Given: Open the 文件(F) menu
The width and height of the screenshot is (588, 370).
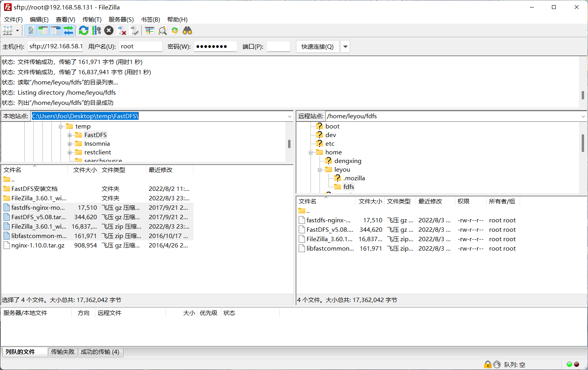Looking at the screenshot, I should tap(13, 19).
